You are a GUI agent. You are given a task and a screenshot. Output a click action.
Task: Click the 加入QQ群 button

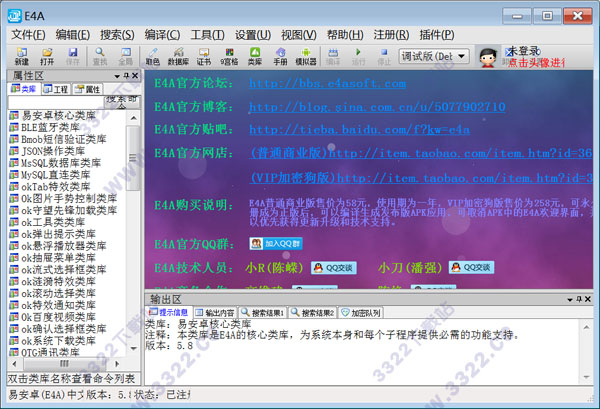[276, 244]
